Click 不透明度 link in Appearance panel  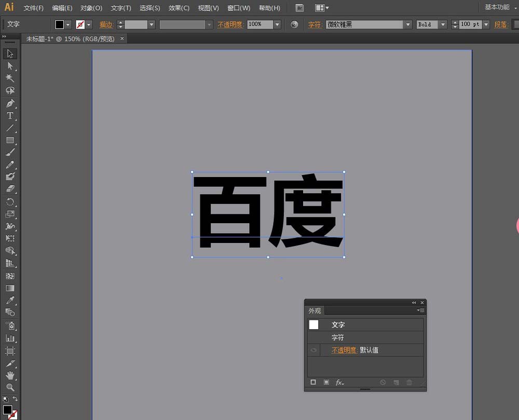point(344,350)
